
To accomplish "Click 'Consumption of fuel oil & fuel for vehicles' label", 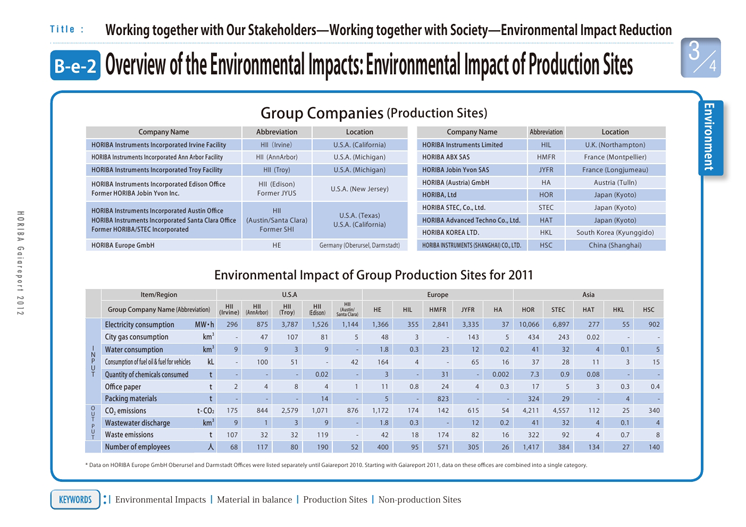I will (147, 362).
